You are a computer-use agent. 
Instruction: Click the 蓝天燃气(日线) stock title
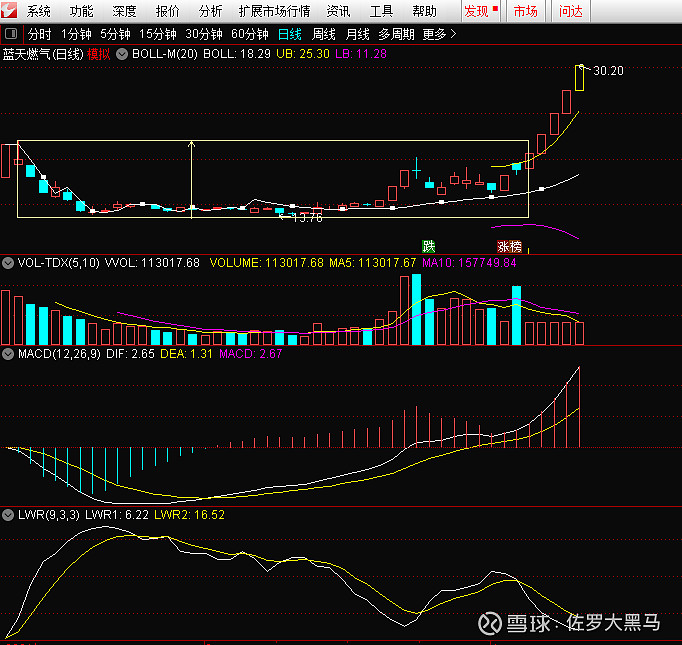pyautogui.click(x=43, y=54)
